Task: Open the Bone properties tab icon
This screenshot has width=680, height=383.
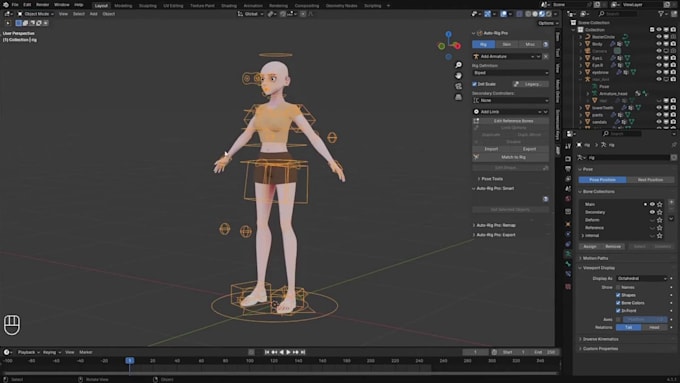Action: (568, 264)
